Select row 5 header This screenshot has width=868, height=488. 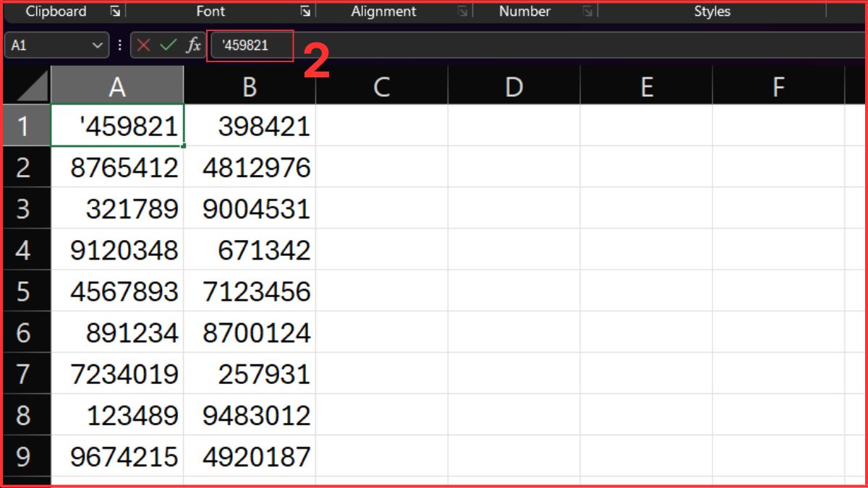tap(27, 291)
